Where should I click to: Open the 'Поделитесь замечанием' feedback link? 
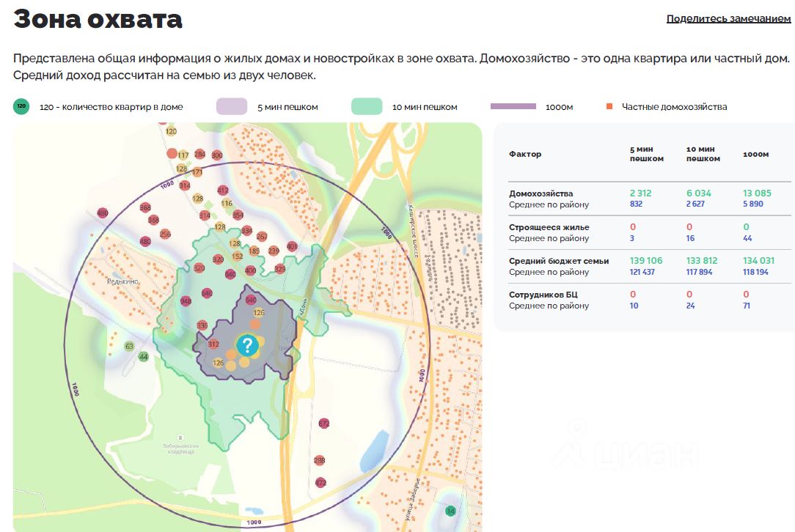click(728, 19)
